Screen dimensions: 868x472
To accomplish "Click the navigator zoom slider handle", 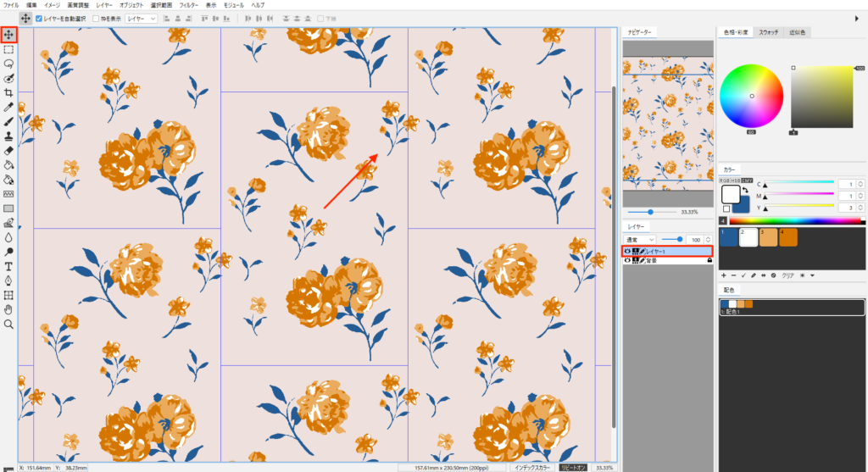I will (x=650, y=212).
